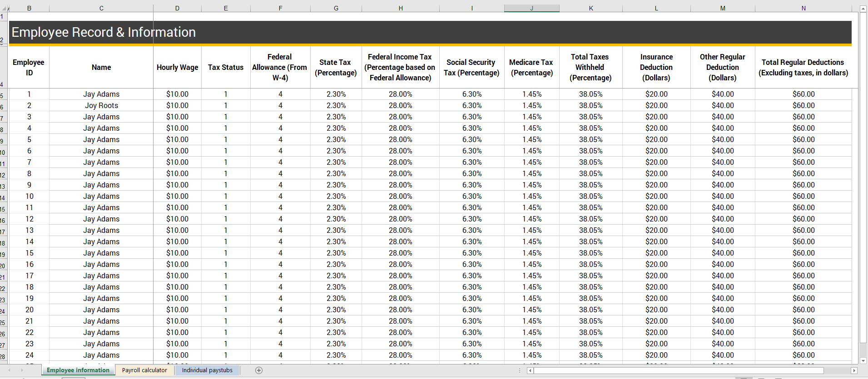Select the Hourly Wage header cell
Screen dimensions: 868x379
point(177,68)
